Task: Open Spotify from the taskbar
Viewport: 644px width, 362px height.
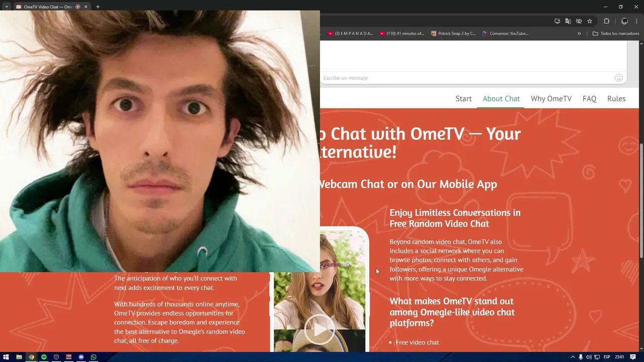Action: pyautogui.click(x=44, y=357)
